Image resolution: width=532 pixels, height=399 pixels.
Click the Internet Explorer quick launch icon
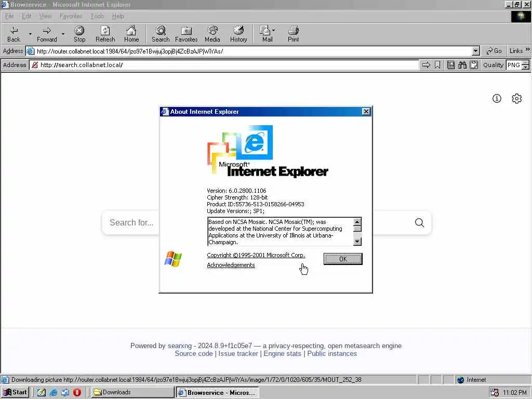pyautogui.click(x=54, y=392)
